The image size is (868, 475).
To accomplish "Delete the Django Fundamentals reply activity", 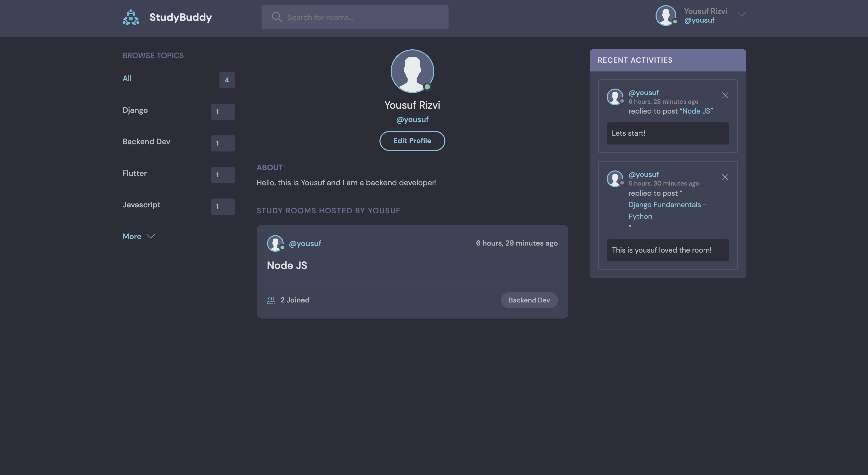I will coord(725,177).
